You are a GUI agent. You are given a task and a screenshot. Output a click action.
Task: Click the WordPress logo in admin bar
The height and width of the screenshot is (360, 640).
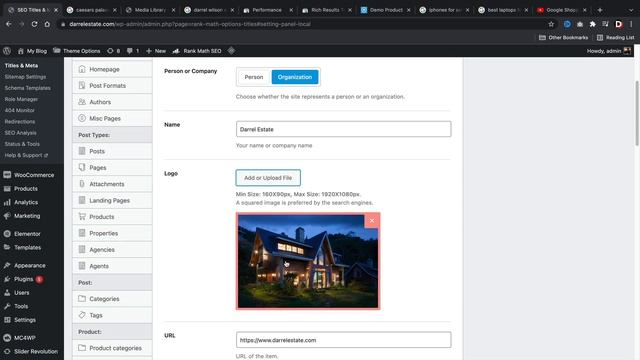pos(7,51)
